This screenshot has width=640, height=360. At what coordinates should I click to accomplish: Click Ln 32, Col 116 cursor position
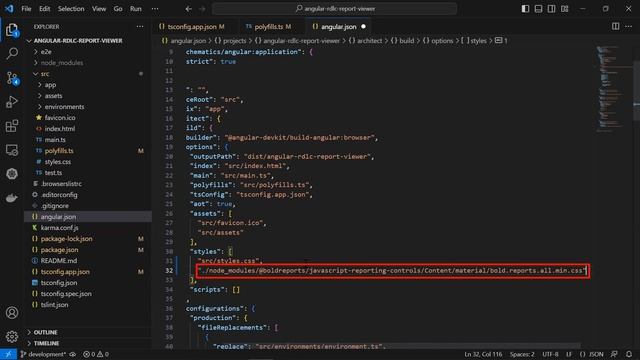click(x=483, y=354)
